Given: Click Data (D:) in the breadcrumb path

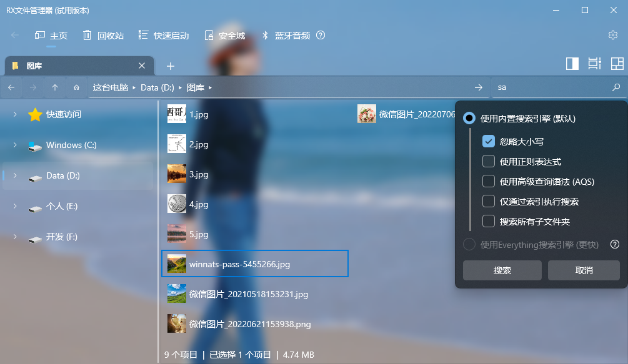Looking at the screenshot, I should tap(157, 87).
